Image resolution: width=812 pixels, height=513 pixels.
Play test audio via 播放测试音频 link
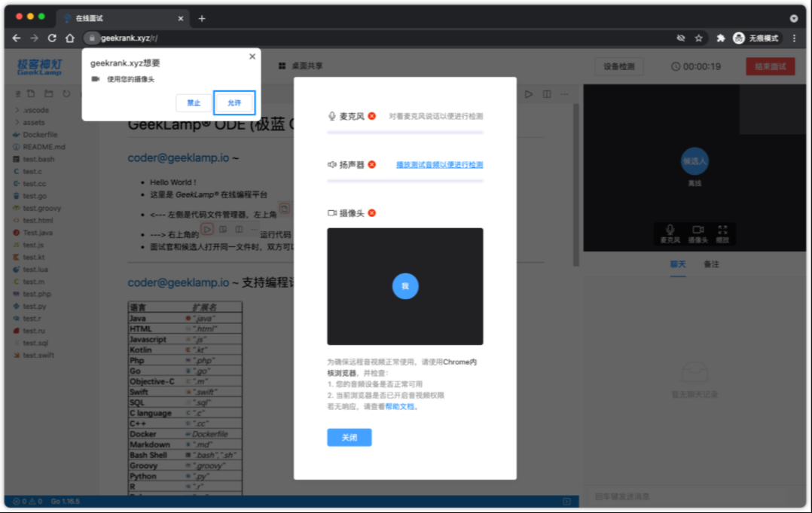[x=439, y=165]
